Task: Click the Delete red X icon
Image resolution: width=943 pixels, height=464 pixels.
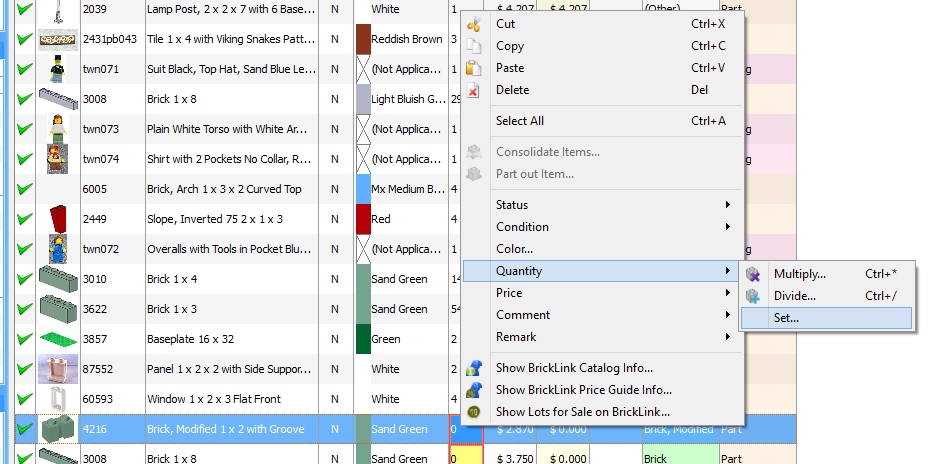Action: pos(474,90)
